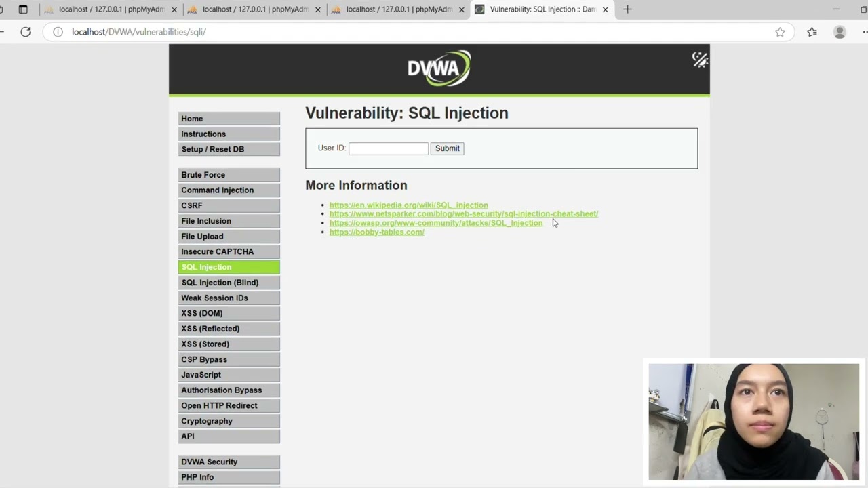Click the DVWA logo in header
868x488 pixels.
point(439,68)
